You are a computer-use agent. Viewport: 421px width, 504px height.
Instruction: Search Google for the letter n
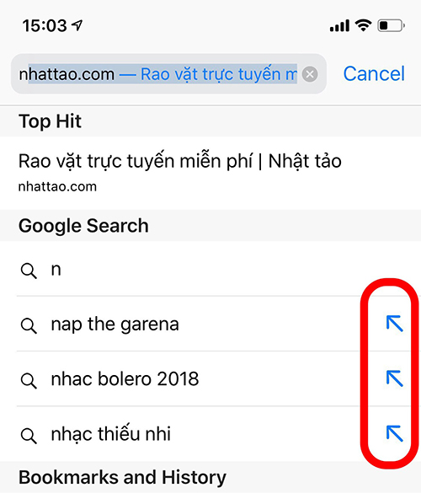pos(210,270)
